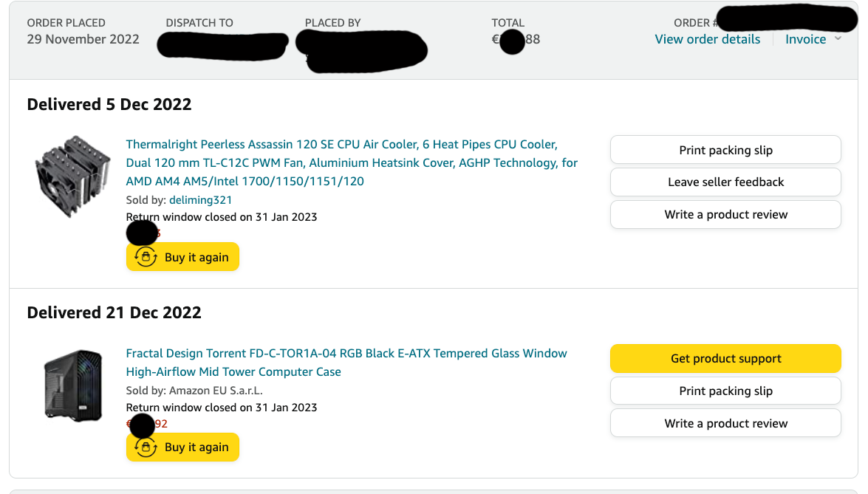Open the Thermalright Peerless Assassin product title link
This screenshot has height=494, width=868.
(352, 162)
